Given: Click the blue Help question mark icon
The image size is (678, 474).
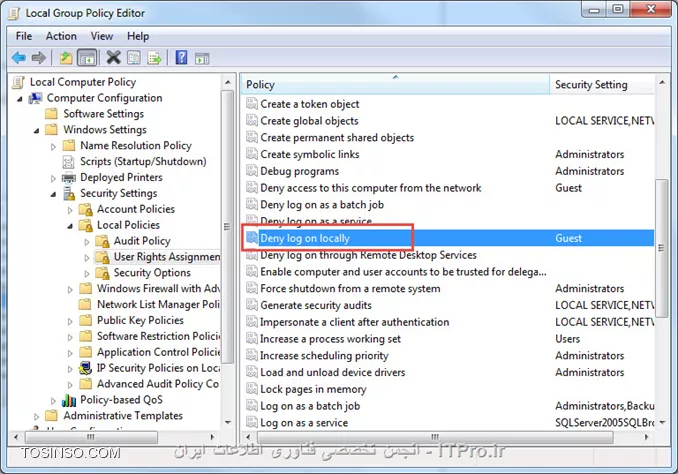Looking at the screenshot, I should tap(181, 57).
